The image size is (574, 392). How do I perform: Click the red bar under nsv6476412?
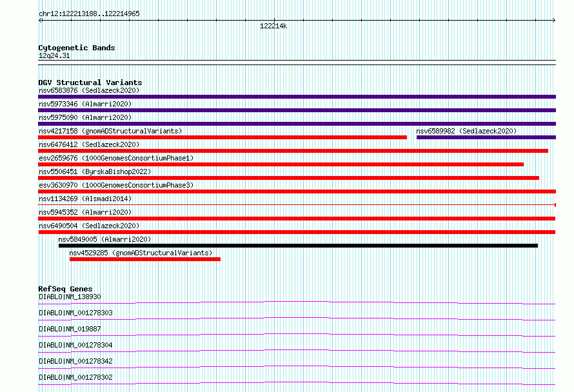[293, 151]
